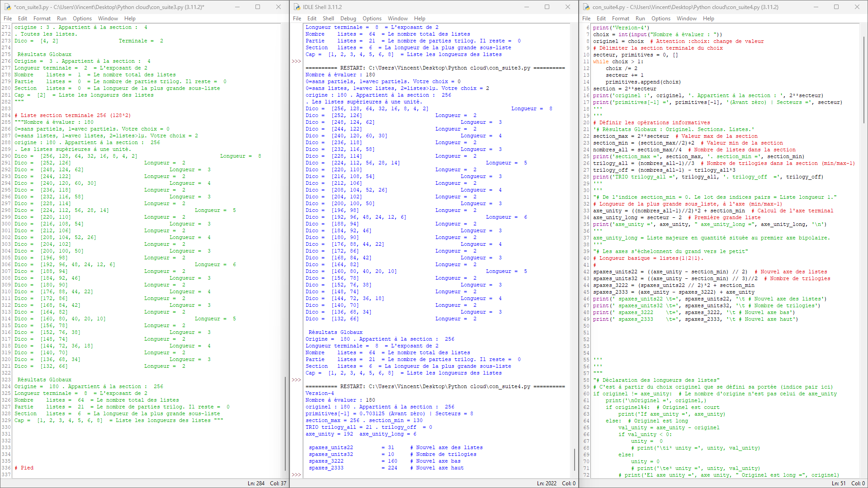Click the bottom >>> prompt in the Shell
868x488 pixels.
tap(296, 474)
